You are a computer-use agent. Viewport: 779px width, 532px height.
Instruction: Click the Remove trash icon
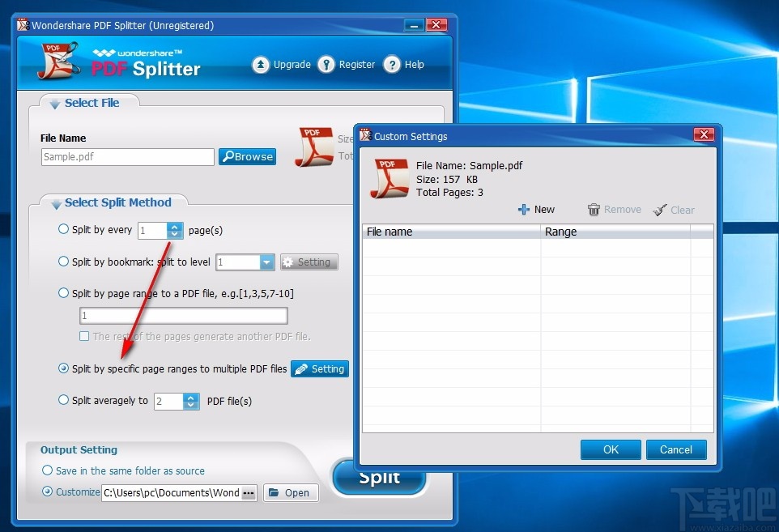[596, 209]
